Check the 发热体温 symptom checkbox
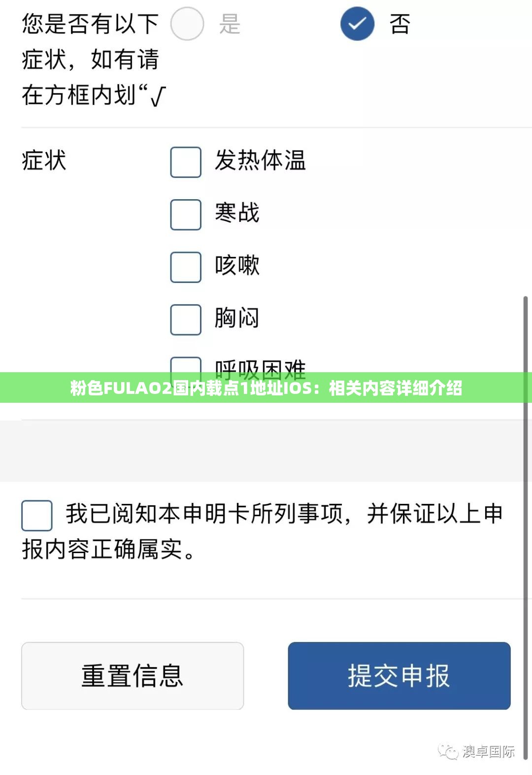 [185, 162]
